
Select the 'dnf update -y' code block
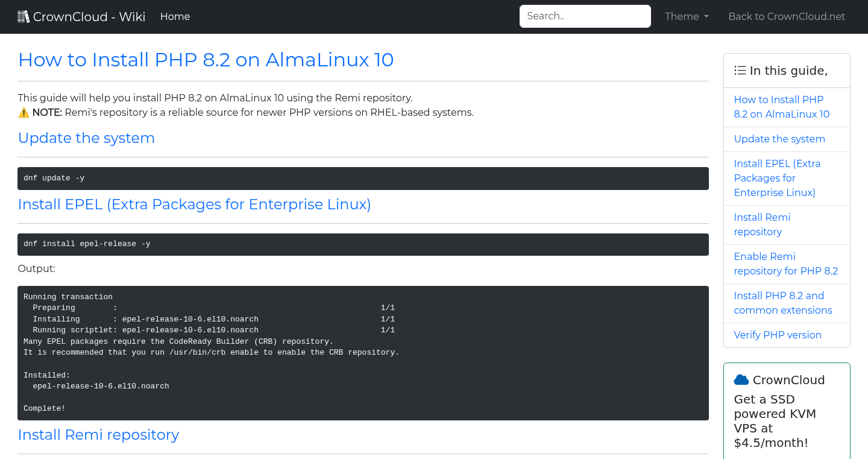pos(363,177)
